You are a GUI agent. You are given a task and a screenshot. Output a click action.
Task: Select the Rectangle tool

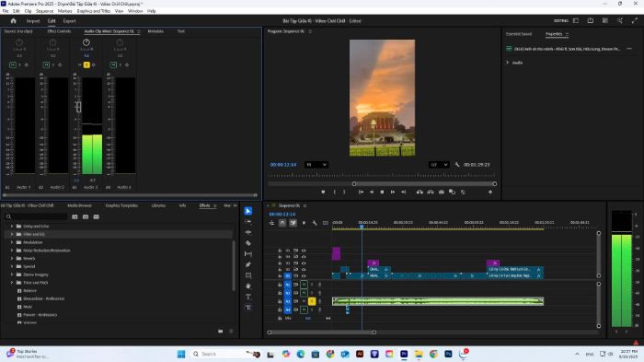pyautogui.click(x=248, y=275)
